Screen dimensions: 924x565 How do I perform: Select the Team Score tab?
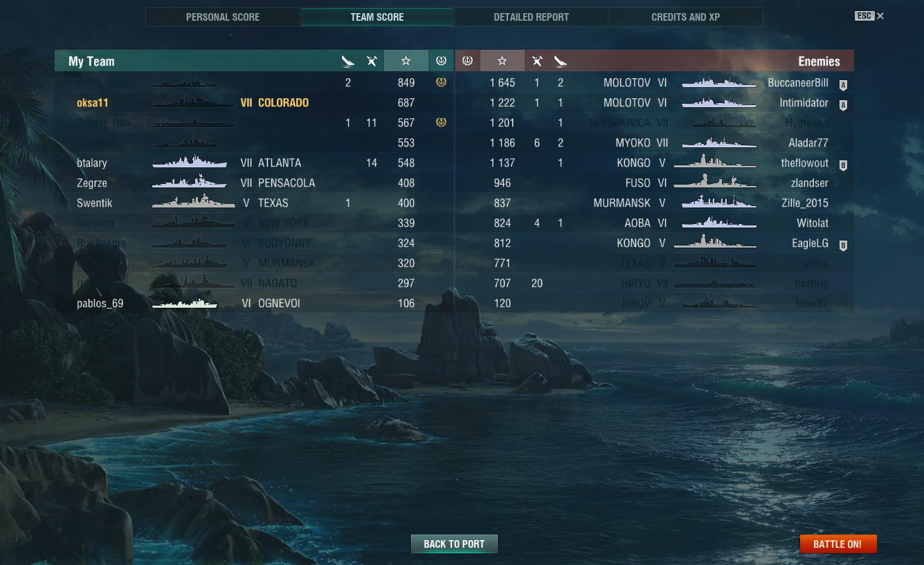pos(377,17)
